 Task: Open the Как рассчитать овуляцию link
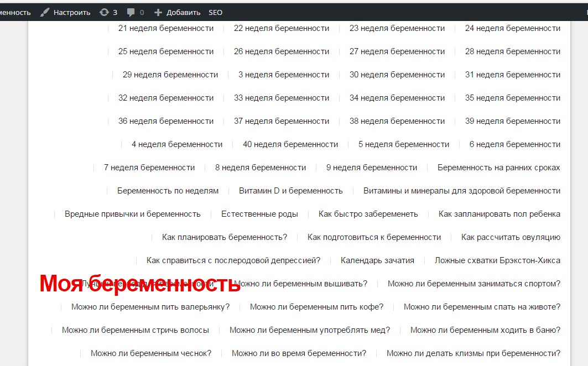pos(511,237)
